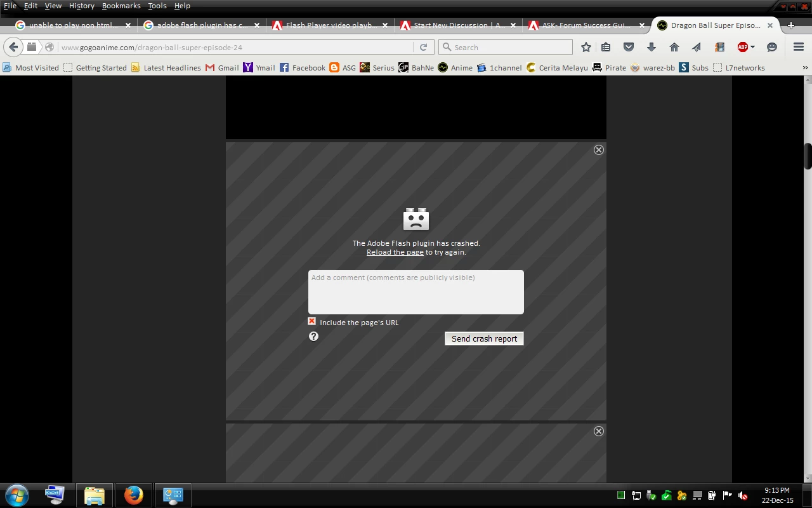Open the Action Center flag tray icon
Screen dimensions: 812x508
727,495
